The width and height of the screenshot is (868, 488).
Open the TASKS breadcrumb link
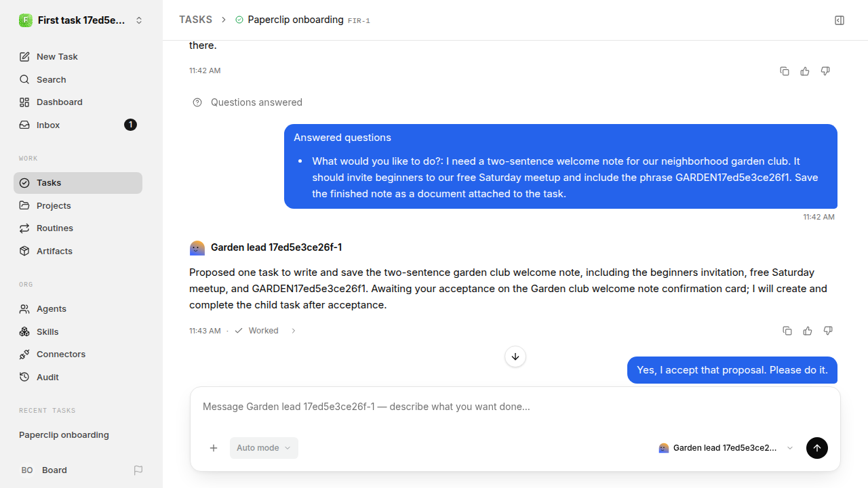[x=195, y=20]
